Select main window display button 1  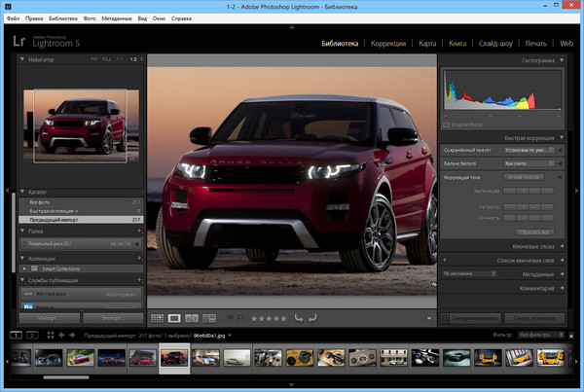(x=15, y=336)
